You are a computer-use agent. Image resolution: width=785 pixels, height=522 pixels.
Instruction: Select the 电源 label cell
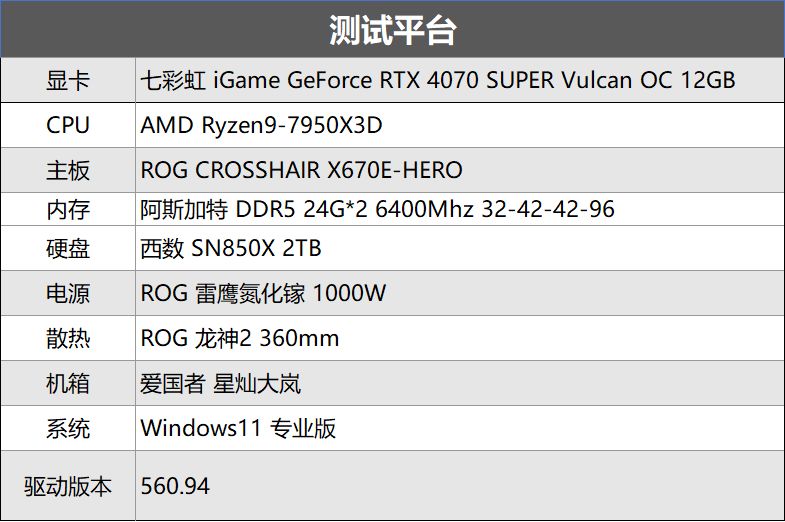click(68, 293)
